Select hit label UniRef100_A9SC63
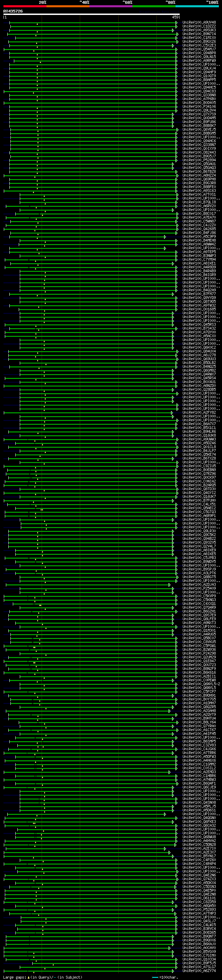Screen dimensions: 222x980 click(x=199, y=191)
